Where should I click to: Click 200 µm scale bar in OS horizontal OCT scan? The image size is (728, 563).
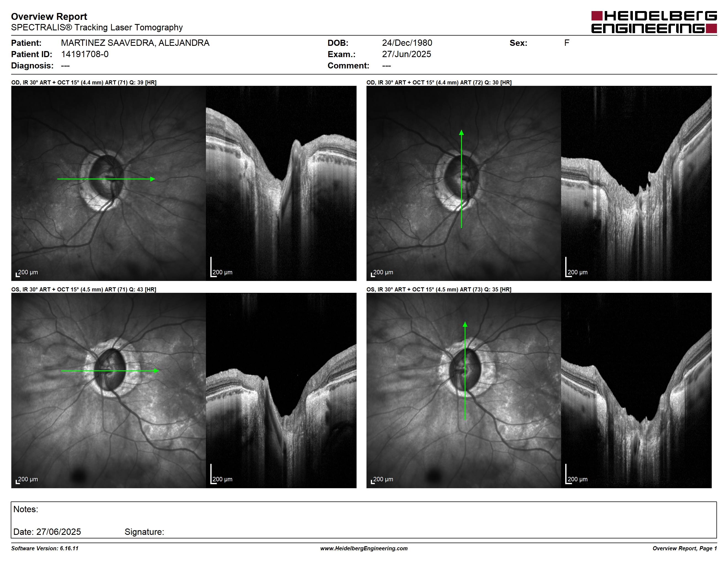tap(221, 474)
